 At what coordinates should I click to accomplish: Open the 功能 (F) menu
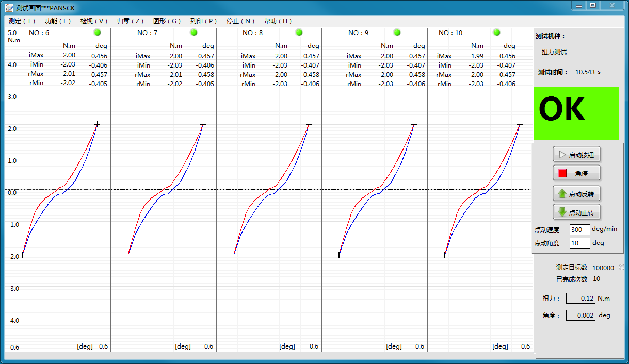point(58,21)
